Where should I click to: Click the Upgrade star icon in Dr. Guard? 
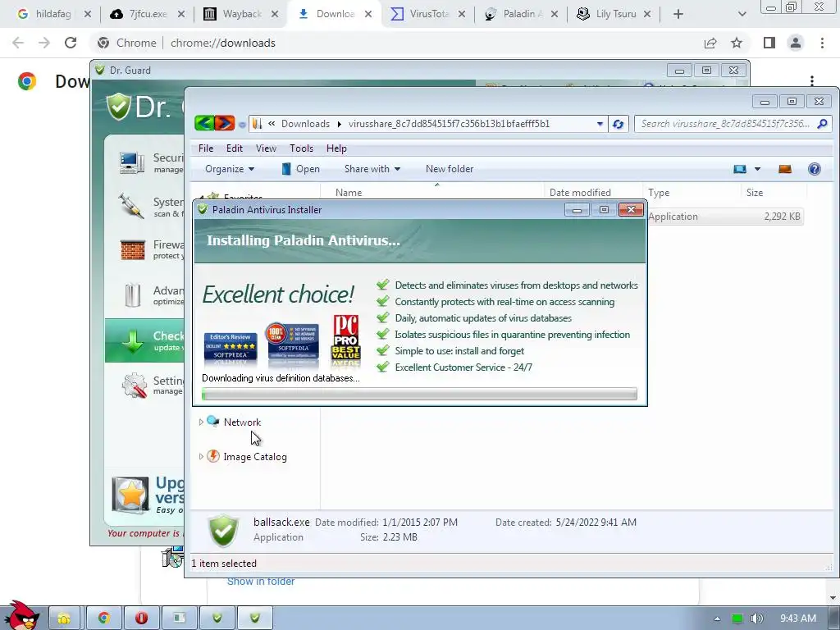click(x=130, y=494)
